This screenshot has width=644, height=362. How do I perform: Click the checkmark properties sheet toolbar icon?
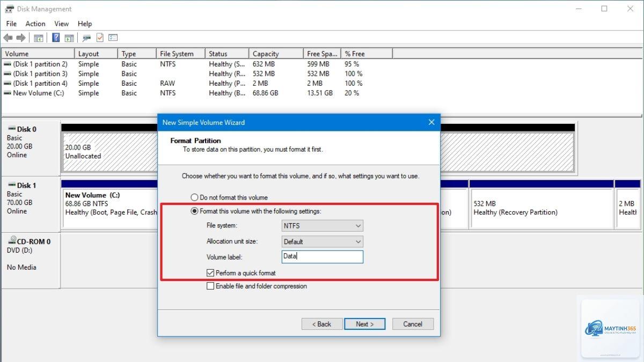pos(100,38)
